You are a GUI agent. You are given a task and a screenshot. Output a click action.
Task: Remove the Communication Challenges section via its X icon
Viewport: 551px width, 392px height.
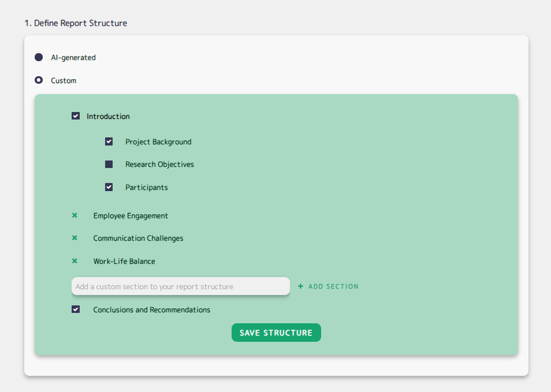click(75, 238)
